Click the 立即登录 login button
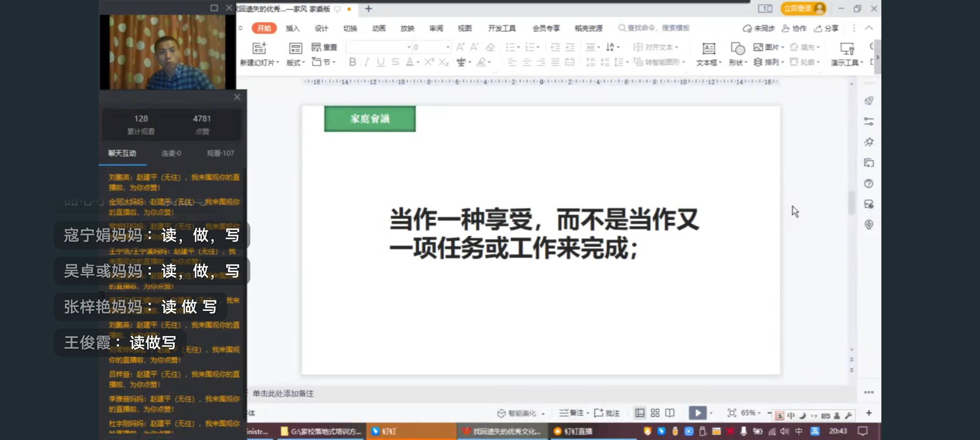 802,8
